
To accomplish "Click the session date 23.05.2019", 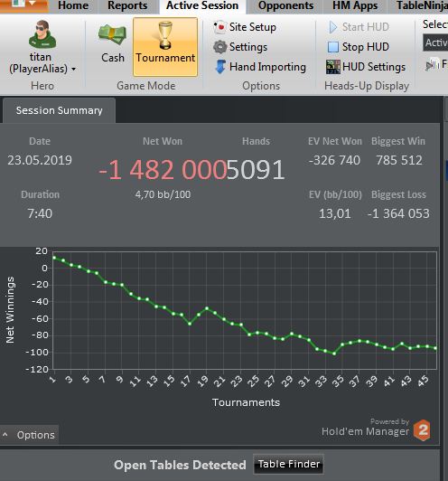I will point(40,160).
